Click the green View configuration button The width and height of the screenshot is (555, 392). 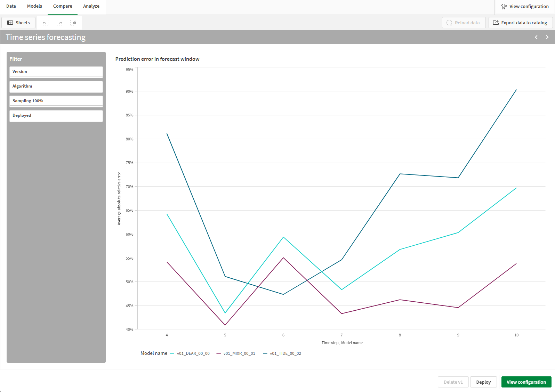(x=526, y=382)
